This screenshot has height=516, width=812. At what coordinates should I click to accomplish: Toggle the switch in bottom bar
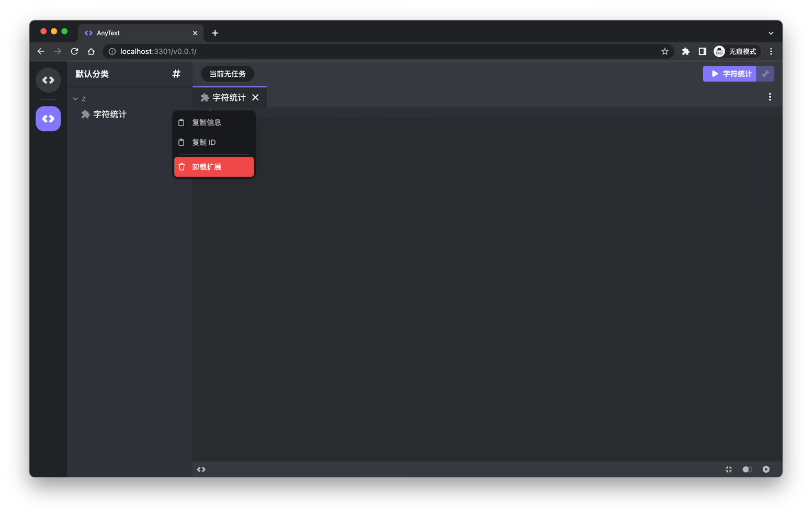point(747,469)
